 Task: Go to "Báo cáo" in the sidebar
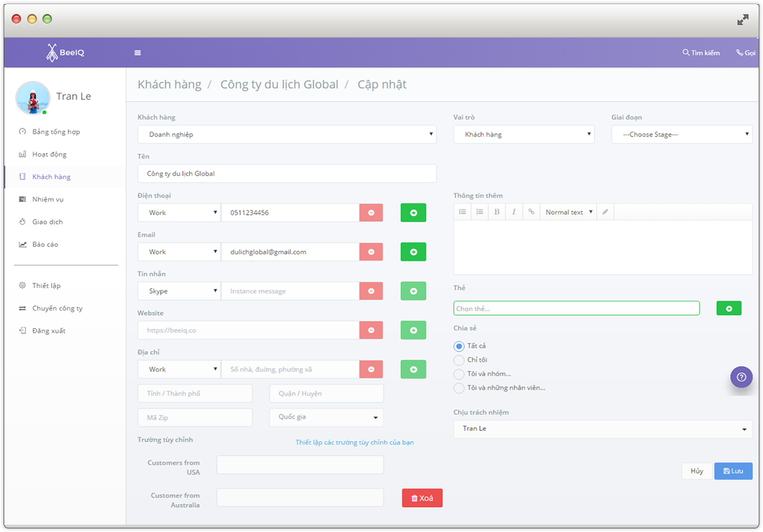click(45, 245)
